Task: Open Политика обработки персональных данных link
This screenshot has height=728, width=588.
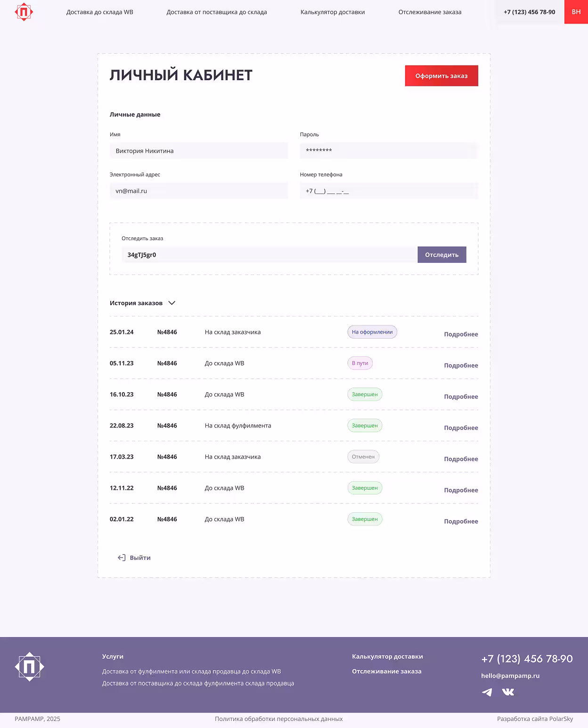Action: (278, 719)
